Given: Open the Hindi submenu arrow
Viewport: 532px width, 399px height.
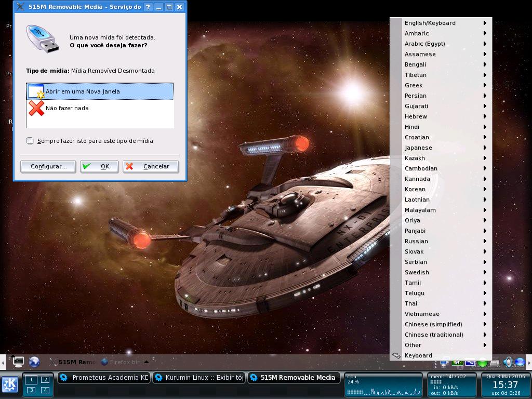Looking at the screenshot, I should click(485, 127).
